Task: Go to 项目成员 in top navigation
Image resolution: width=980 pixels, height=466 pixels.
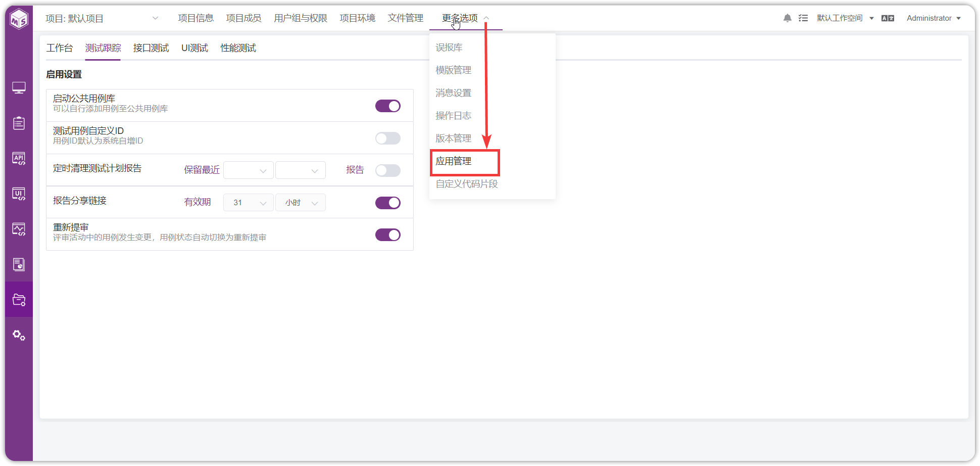Action: point(243,18)
